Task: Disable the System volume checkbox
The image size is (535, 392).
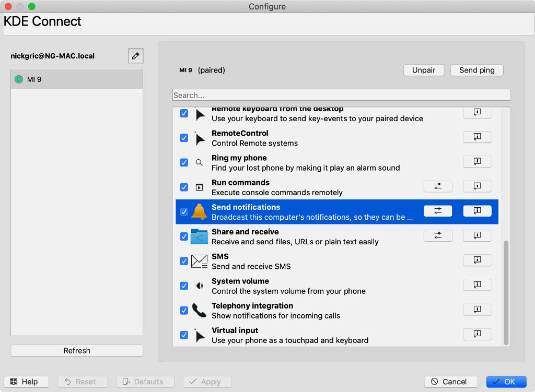Action: point(184,286)
